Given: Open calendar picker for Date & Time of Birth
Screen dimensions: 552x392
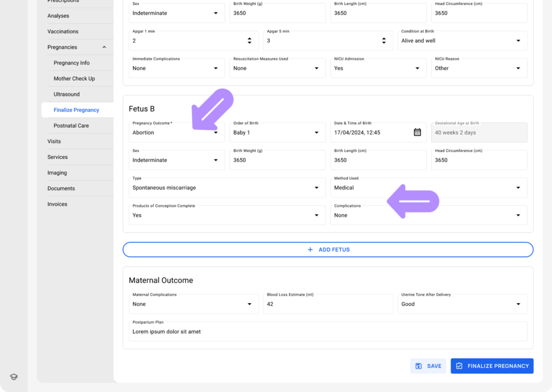Looking at the screenshot, I should pyautogui.click(x=417, y=132).
